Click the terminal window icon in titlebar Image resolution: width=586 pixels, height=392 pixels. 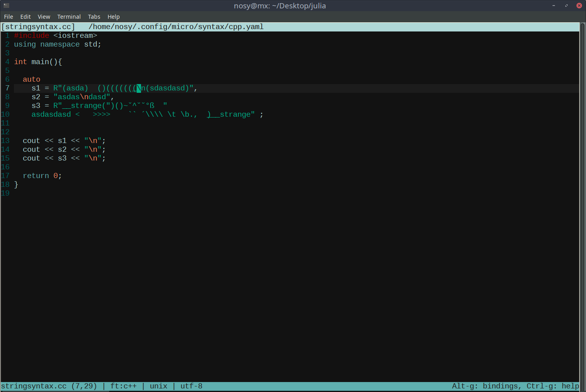[x=6, y=6]
